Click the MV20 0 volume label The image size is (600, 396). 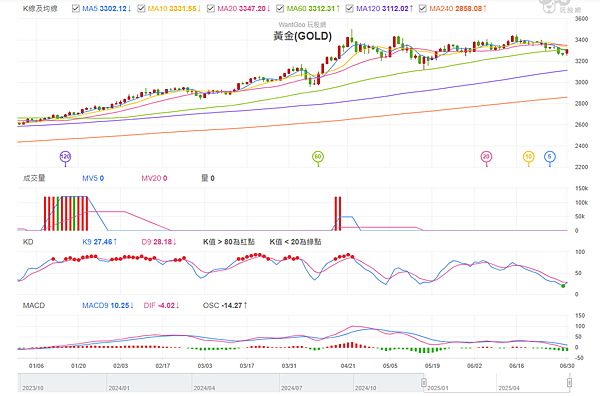coord(154,178)
